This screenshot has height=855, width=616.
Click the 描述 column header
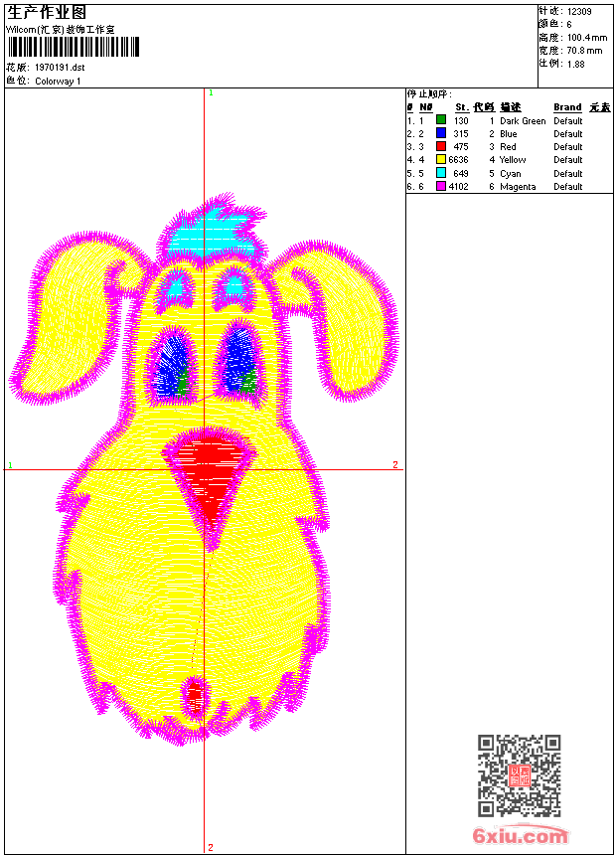point(511,107)
